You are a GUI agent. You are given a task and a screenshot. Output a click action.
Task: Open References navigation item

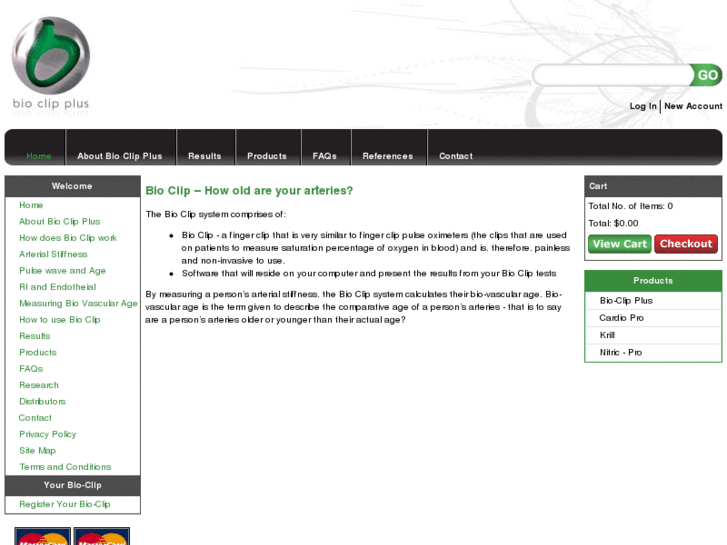(388, 156)
